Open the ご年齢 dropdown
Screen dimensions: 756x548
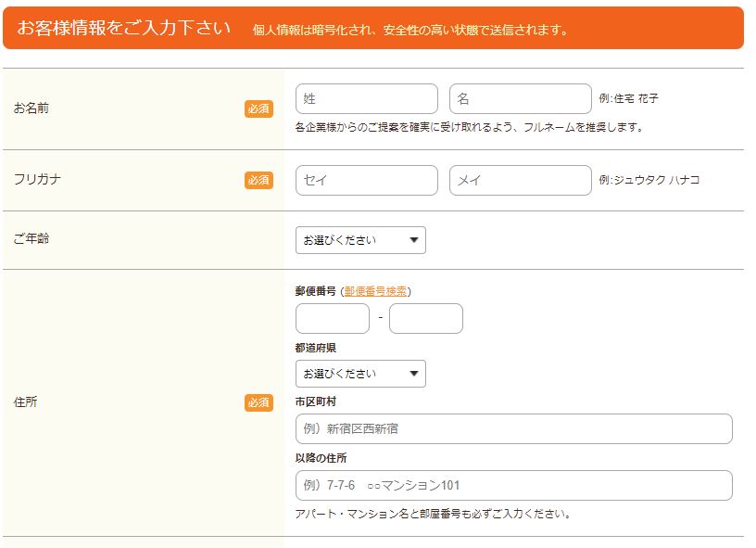point(360,240)
